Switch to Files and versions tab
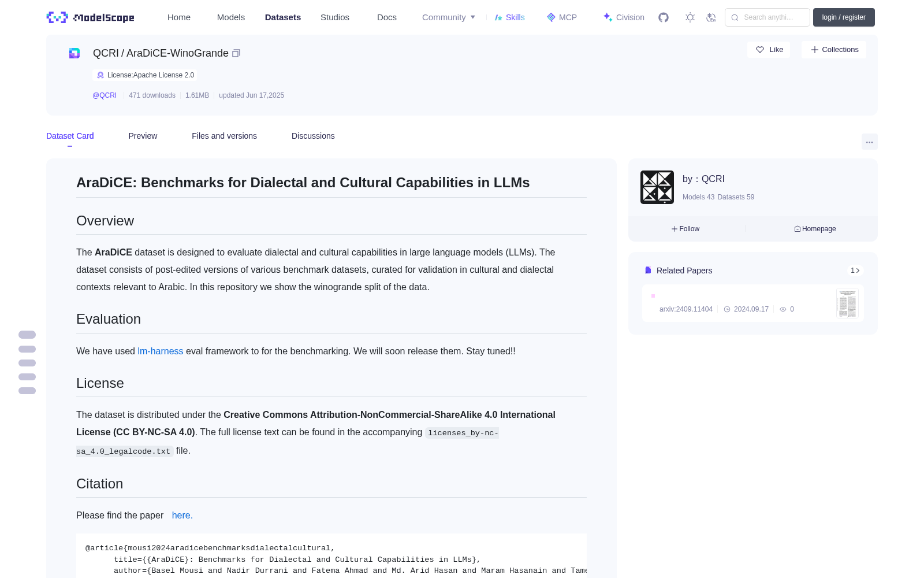The height and width of the screenshot is (578, 924). pyautogui.click(x=224, y=136)
